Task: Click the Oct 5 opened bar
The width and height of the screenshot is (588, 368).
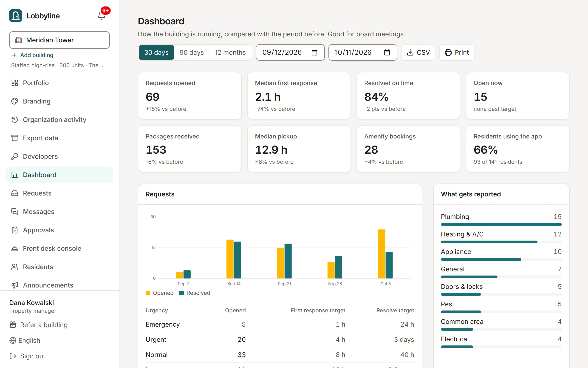Action: [x=382, y=254]
